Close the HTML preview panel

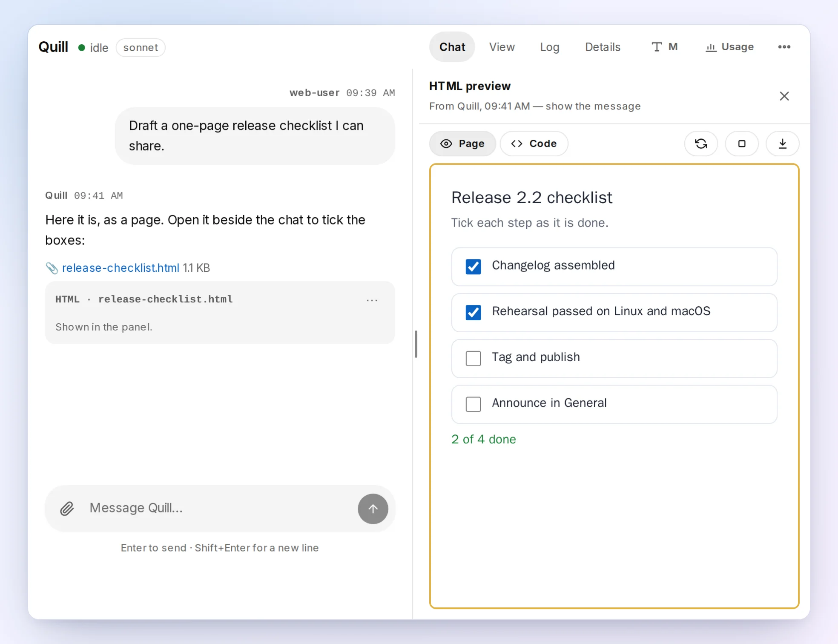click(784, 96)
